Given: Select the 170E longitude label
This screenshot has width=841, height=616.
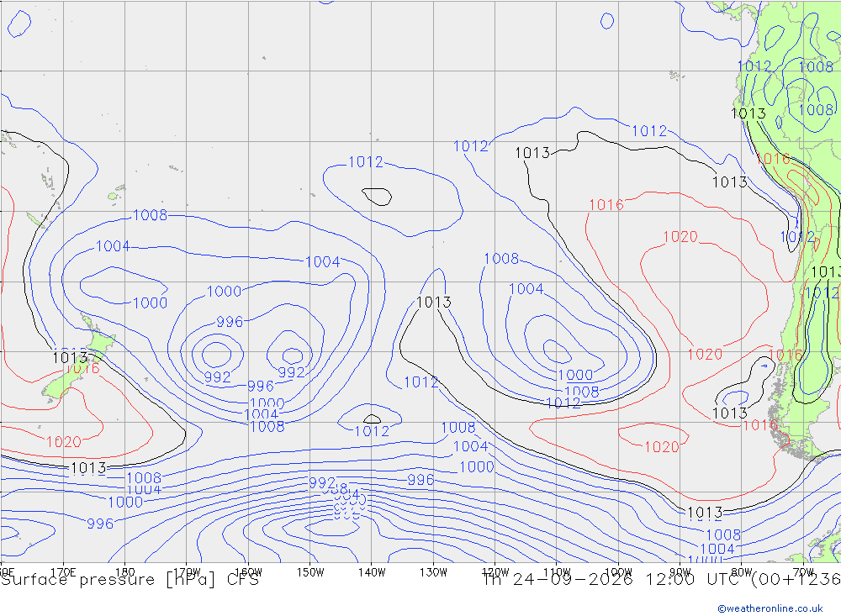Looking at the screenshot, I should 63,572.
